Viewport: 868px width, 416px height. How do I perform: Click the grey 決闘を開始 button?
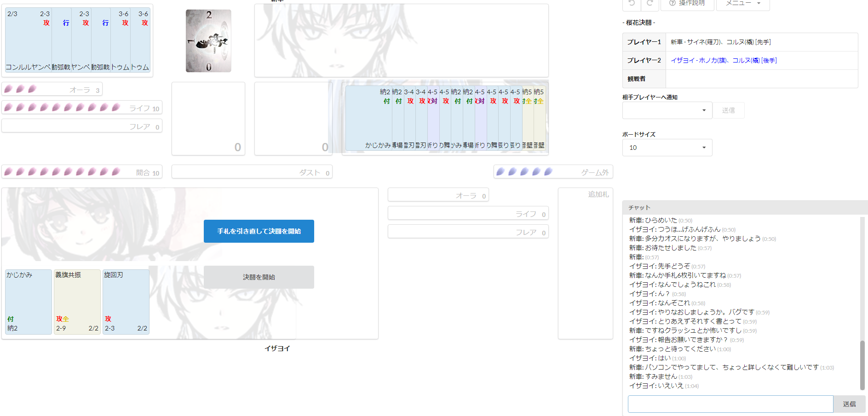coord(259,277)
